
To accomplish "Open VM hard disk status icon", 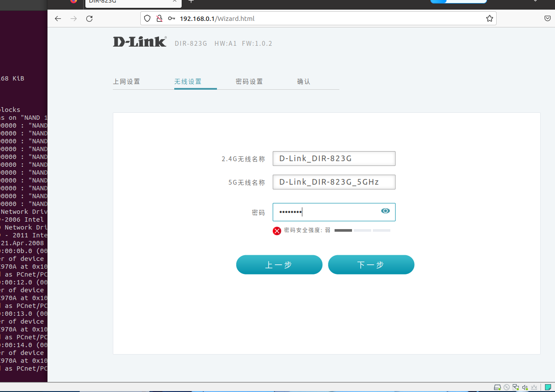I will [x=497, y=387].
